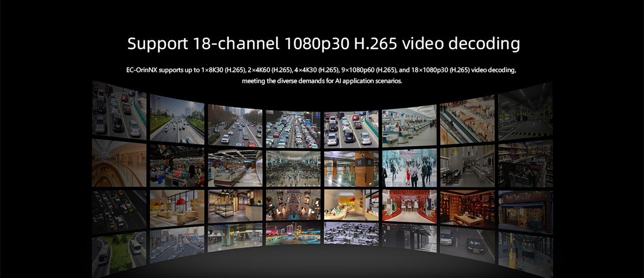Viewport: 644px width, 278px height.
Task: Select the dim restaurant tables video tile
Action: [467, 166]
